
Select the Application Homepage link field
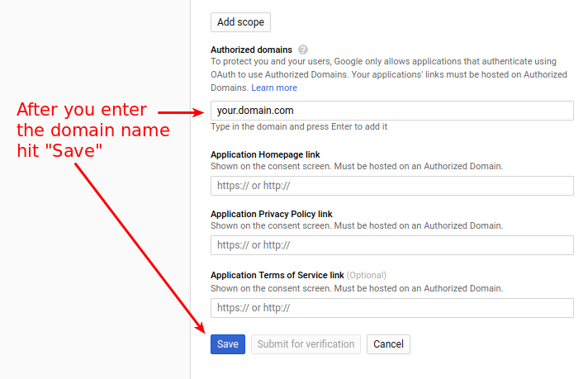(392, 186)
